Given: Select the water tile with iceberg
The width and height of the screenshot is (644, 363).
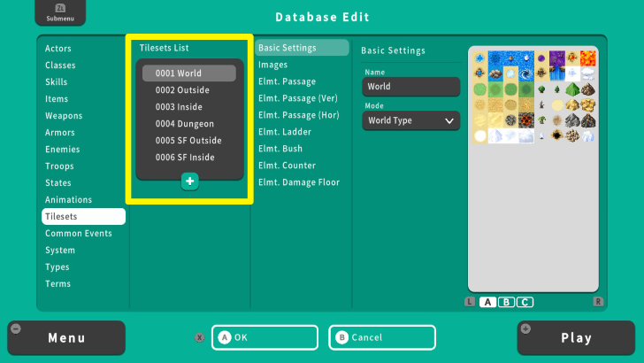Looking at the screenshot, I should click(x=526, y=58).
